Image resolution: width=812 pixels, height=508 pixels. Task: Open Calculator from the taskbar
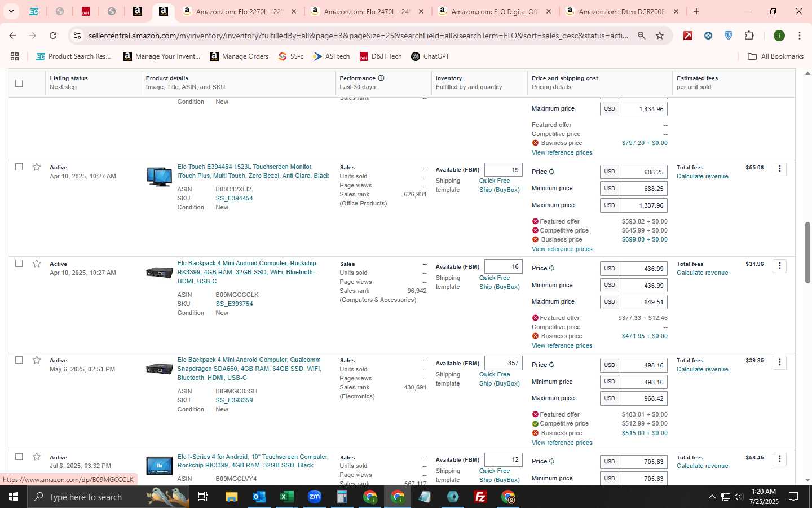342,497
